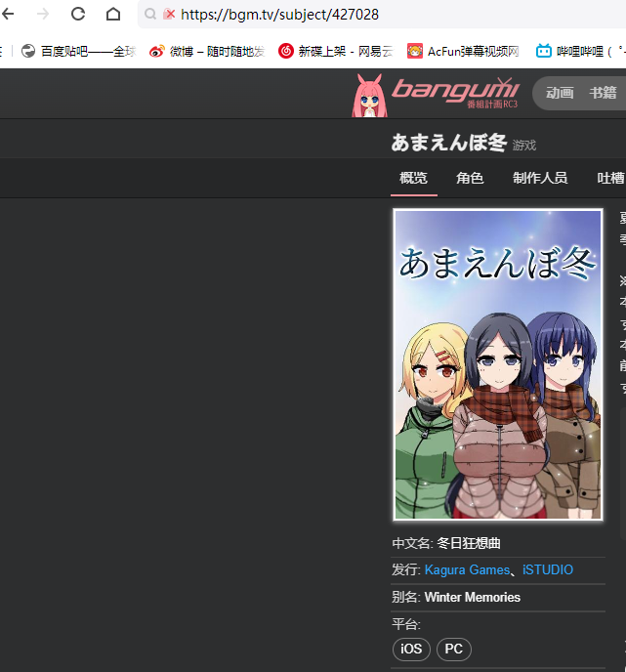This screenshot has width=626, height=672.
Task: Switch to the 制作人员 tab
Action: click(540, 178)
